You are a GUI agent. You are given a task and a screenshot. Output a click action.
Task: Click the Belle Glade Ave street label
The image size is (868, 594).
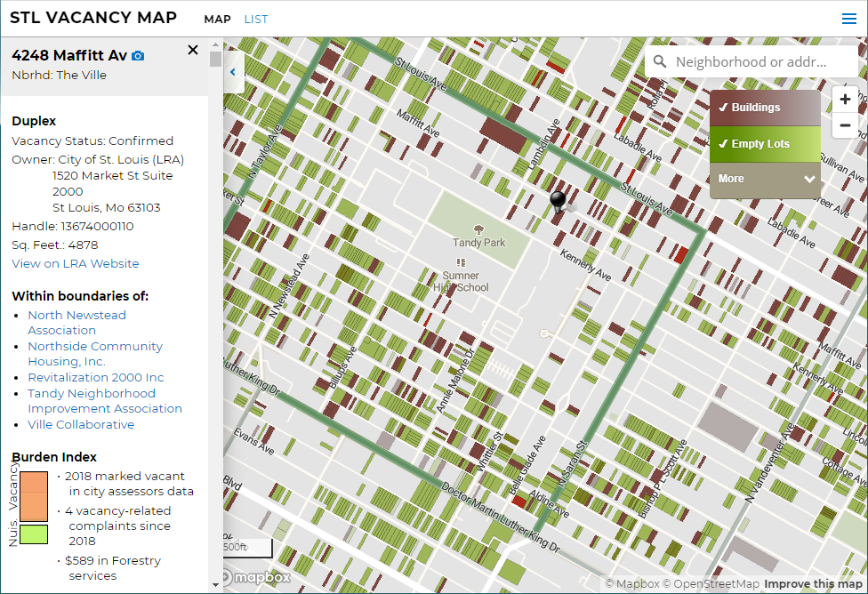tap(526, 466)
